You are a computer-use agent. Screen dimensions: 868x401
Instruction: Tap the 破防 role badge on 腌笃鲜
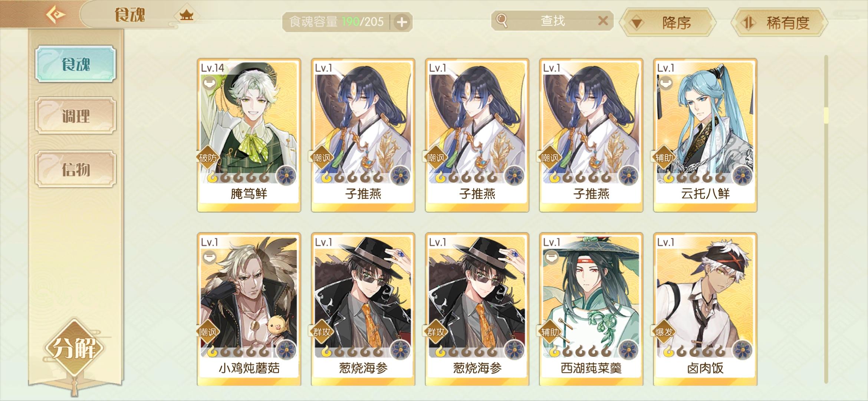208,158
